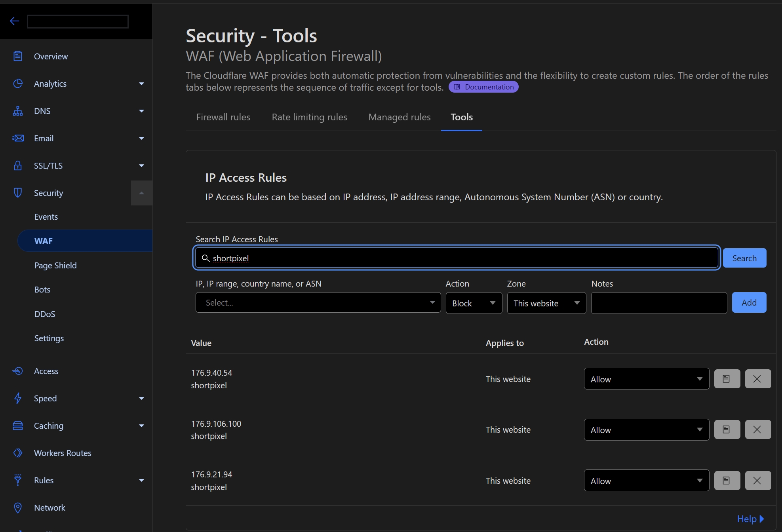Open Overview via its clipboard icon

click(18, 56)
